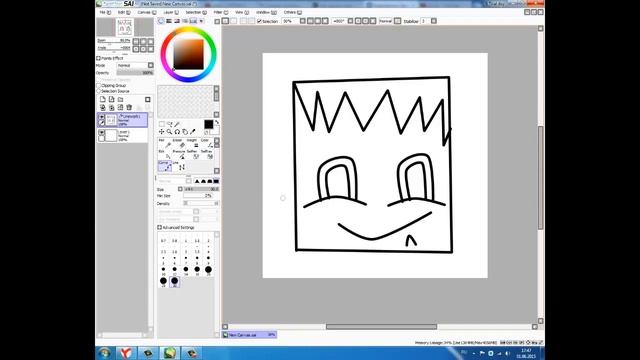Uncheck the Selection checkbox in toolbar

(x=259, y=21)
